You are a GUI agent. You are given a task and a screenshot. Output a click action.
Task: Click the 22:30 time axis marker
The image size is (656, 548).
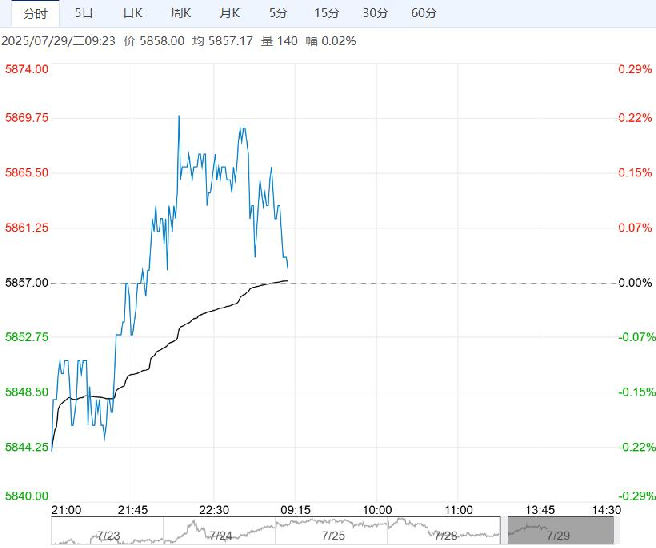214,510
